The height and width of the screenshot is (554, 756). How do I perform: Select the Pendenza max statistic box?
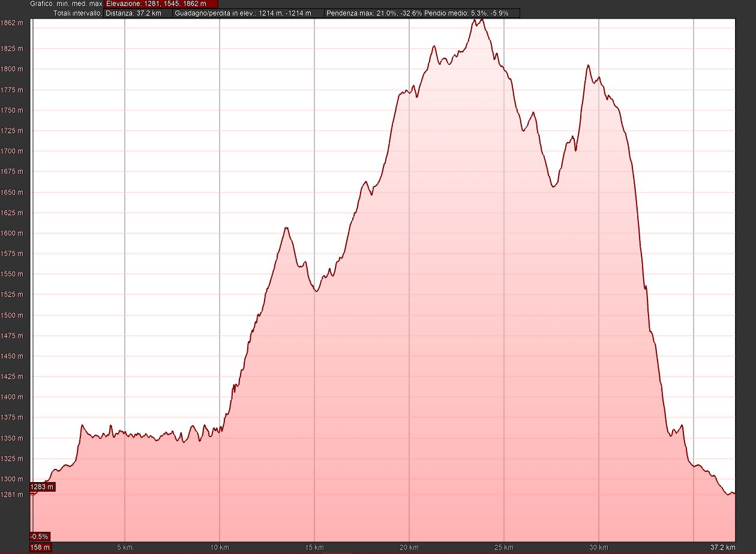pyautogui.click(x=373, y=13)
